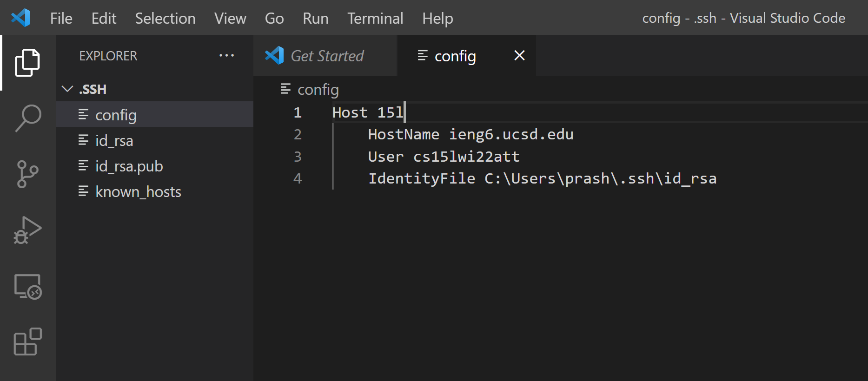This screenshot has width=868, height=381.
Task: Open the Run and Debug view
Action: [28, 230]
